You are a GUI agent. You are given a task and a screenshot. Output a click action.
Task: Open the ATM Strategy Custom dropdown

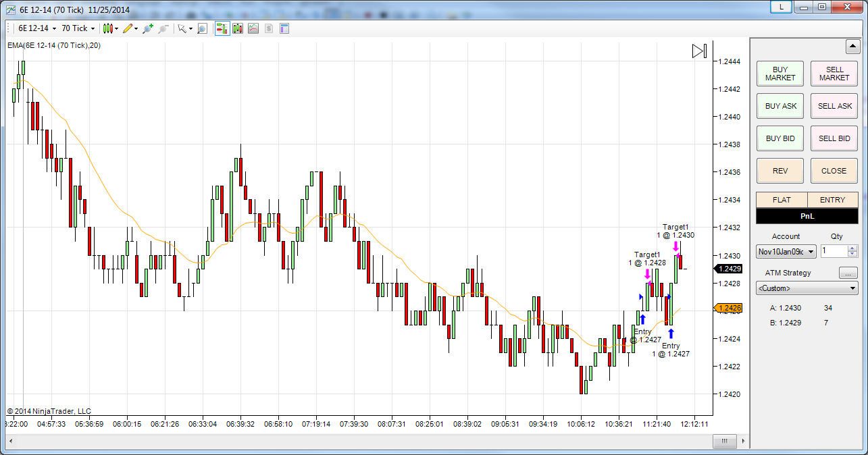tap(807, 288)
